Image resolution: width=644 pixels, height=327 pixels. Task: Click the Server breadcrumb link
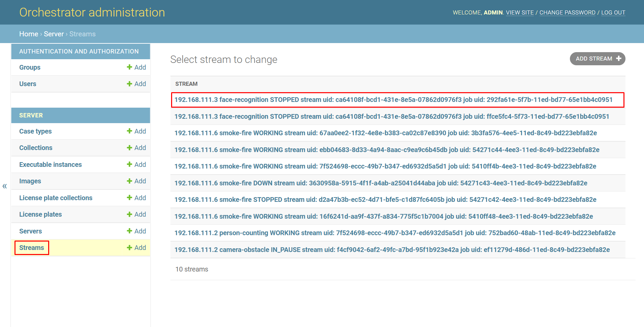(x=54, y=34)
